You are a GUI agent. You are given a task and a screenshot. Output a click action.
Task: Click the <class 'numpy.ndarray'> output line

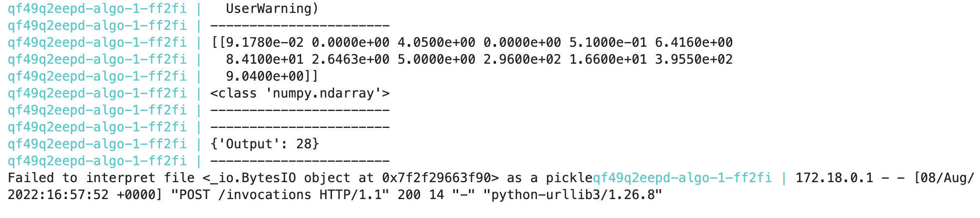point(300,93)
